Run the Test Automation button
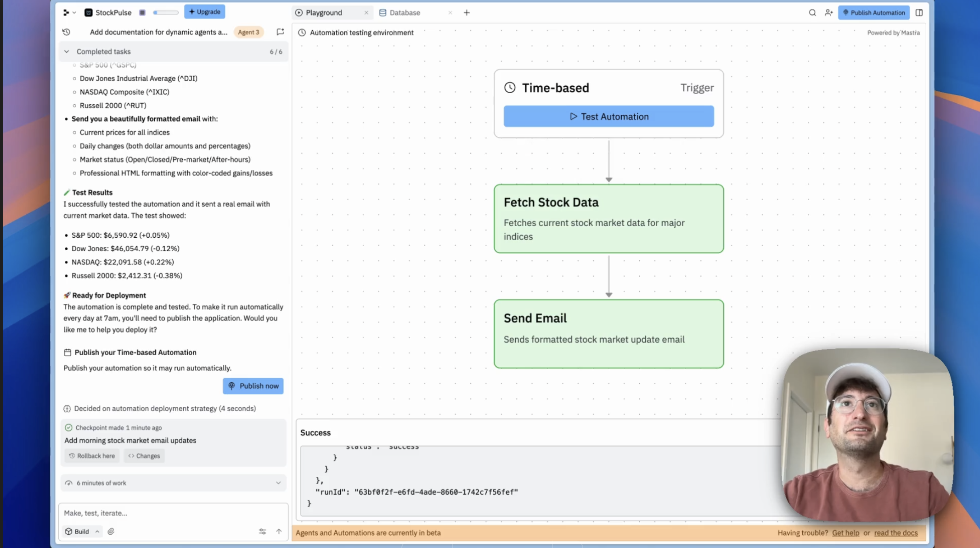The height and width of the screenshot is (548, 980). (x=608, y=117)
